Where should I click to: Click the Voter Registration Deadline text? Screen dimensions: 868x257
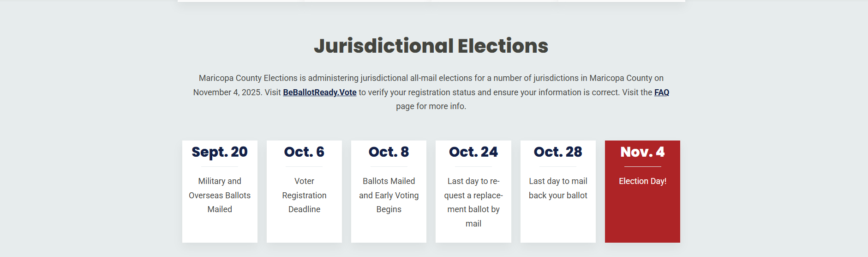pos(304,195)
